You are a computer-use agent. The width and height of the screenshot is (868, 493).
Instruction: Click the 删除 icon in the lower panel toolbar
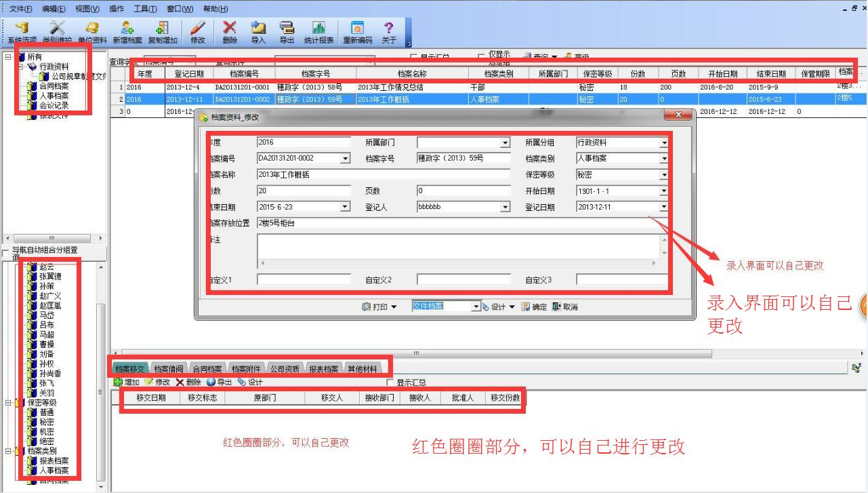180,382
